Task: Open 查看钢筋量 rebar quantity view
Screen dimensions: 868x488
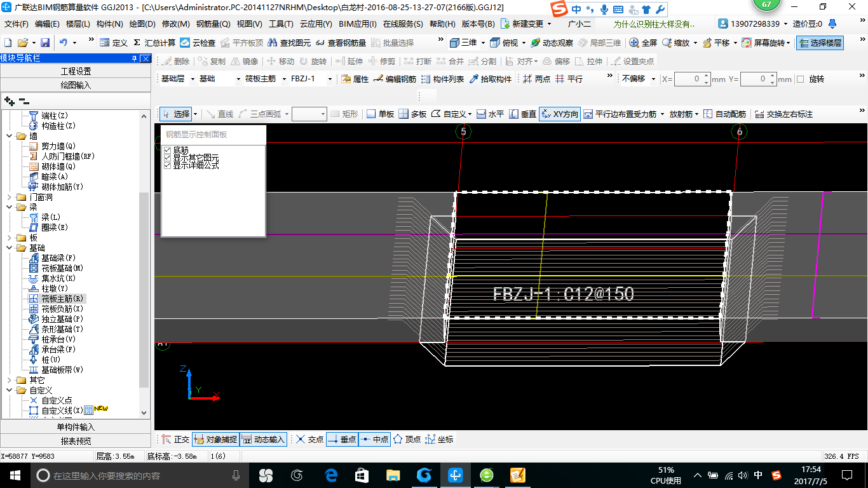Action: [341, 43]
